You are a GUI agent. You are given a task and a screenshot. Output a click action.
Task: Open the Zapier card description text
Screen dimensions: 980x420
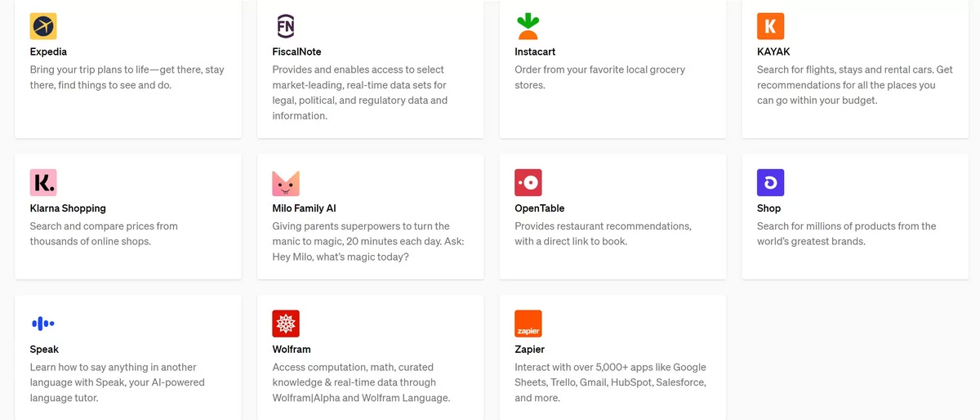pyautogui.click(x=611, y=382)
